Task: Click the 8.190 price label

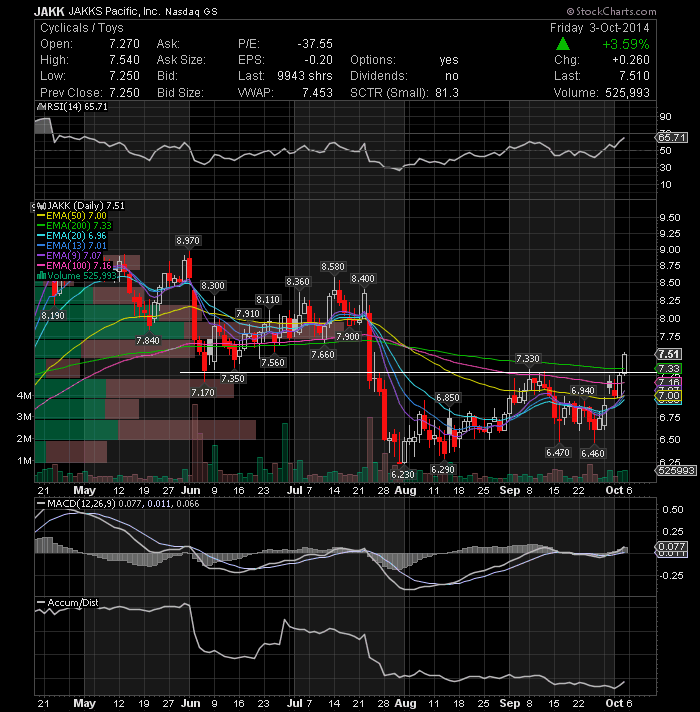Action: 53,315
